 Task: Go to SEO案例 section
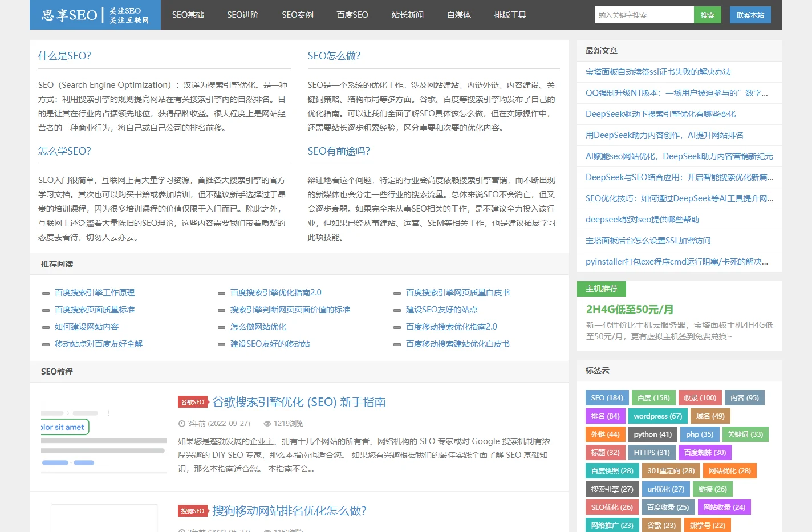pyautogui.click(x=298, y=15)
